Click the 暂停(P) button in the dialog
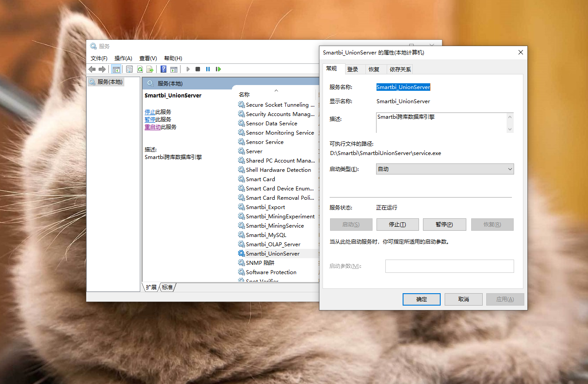 point(444,225)
